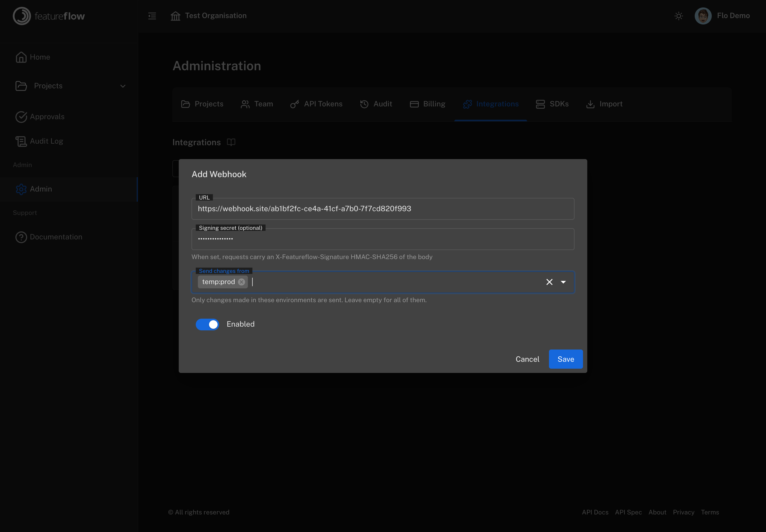
Task: Click the Administration heading
Action: (217, 66)
